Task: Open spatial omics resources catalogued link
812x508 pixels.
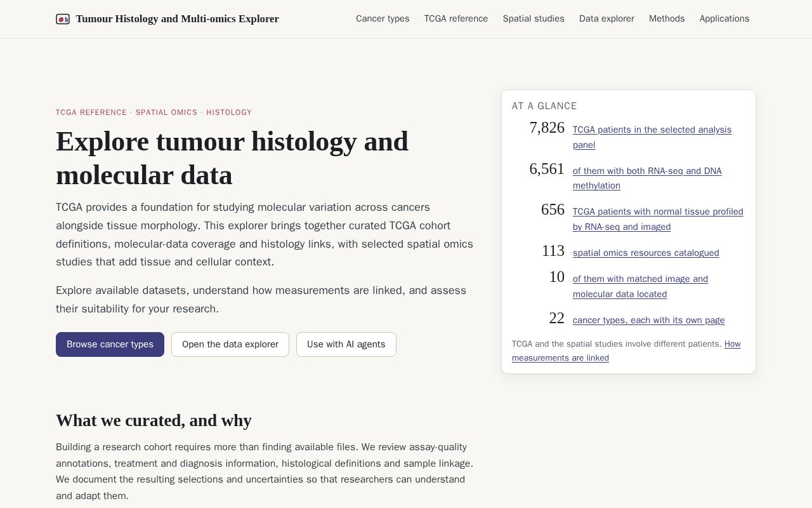Action: point(646,253)
